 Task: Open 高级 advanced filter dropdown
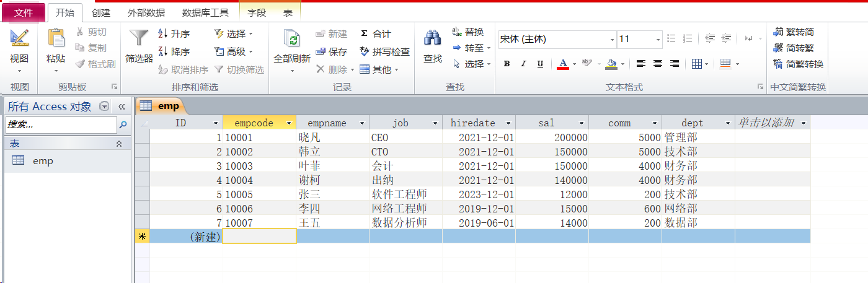[x=234, y=51]
